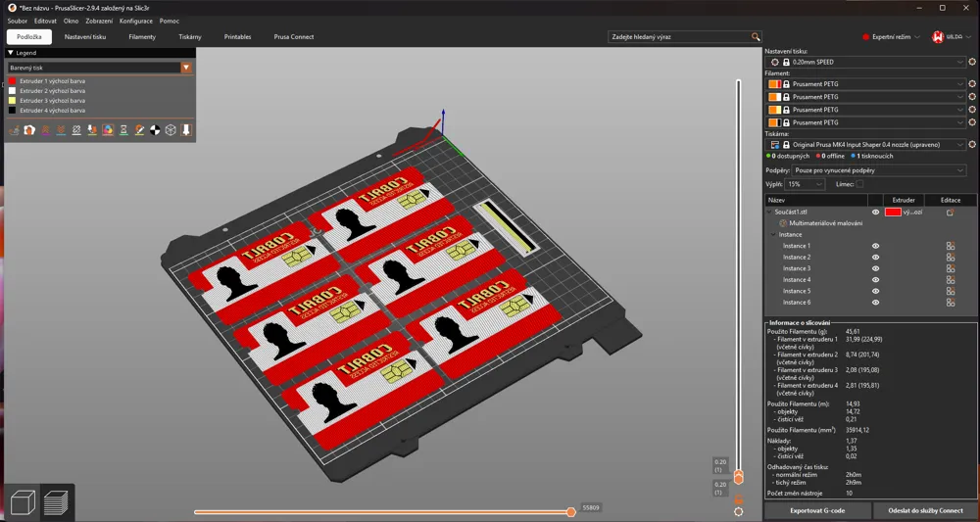Click edit icon for Instance 1

tap(950, 246)
